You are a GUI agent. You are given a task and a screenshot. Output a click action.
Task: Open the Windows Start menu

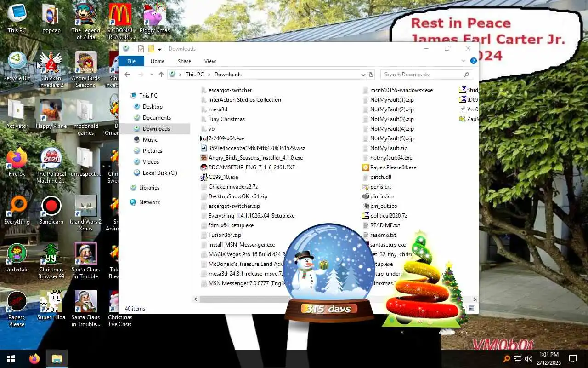(11, 359)
